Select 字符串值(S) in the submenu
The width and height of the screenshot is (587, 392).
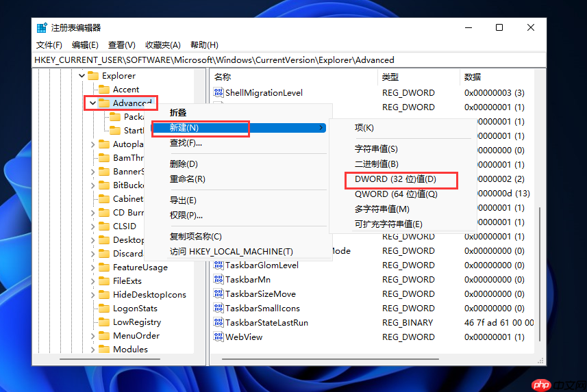click(403, 149)
